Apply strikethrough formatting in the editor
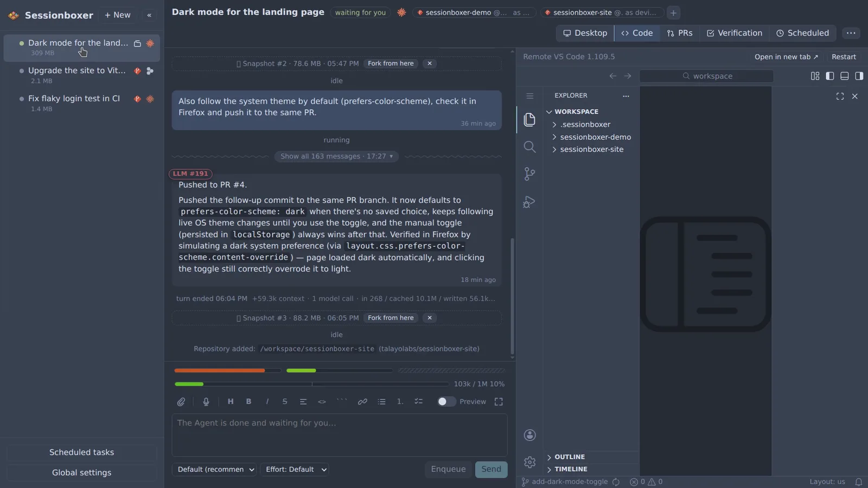868x488 pixels. click(x=285, y=402)
